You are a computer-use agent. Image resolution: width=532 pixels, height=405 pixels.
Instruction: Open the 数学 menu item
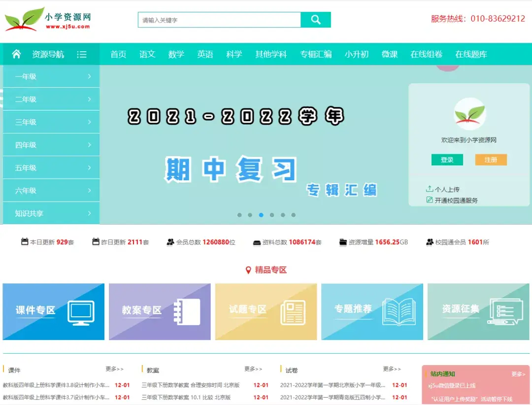coord(176,54)
